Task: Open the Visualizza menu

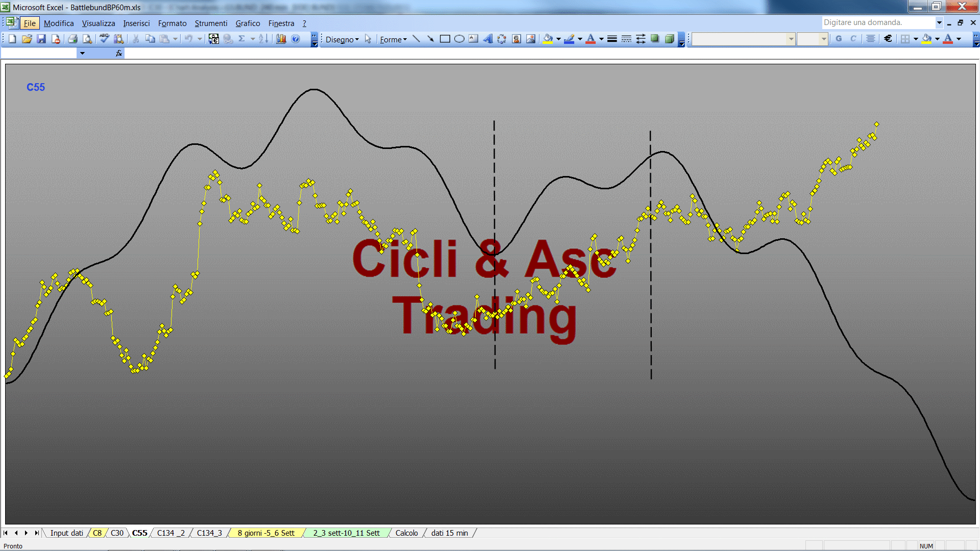Action: pyautogui.click(x=99, y=23)
